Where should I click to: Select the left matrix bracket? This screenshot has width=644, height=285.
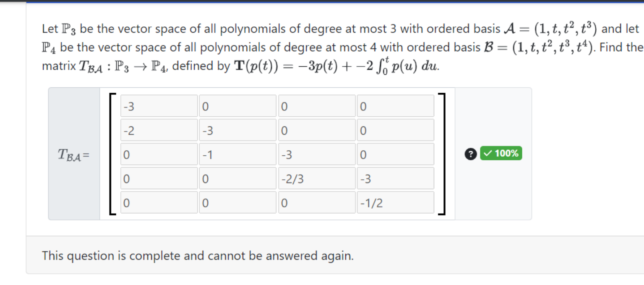[x=111, y=153]
